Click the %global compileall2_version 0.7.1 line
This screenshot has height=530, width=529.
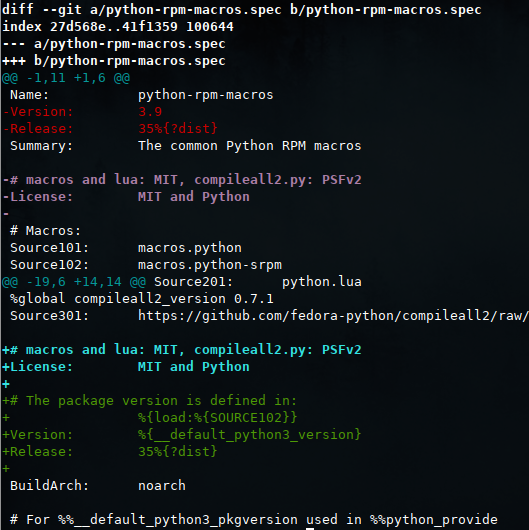point(142,298)
